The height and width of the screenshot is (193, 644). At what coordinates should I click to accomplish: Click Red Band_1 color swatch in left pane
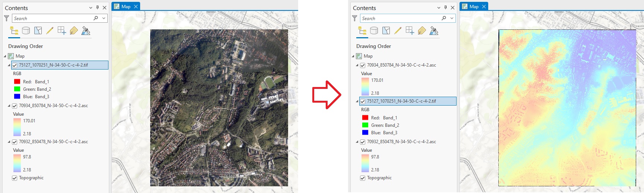tap(17, 82)
